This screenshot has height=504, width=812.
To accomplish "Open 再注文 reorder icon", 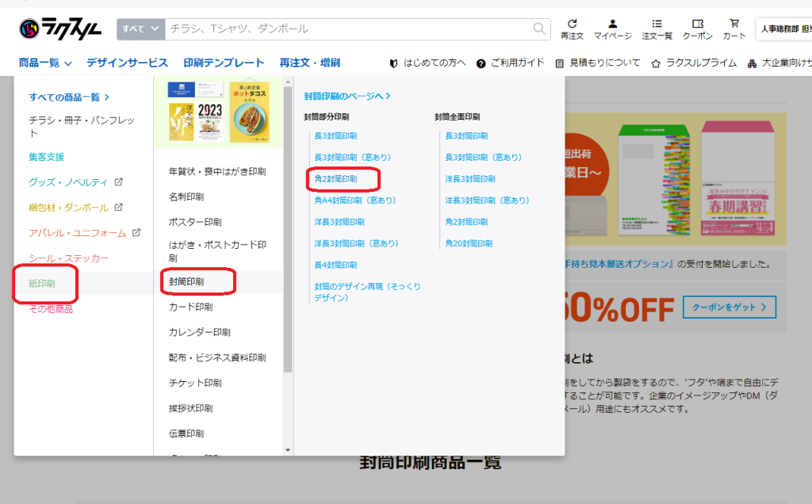I will pos(572,29).
